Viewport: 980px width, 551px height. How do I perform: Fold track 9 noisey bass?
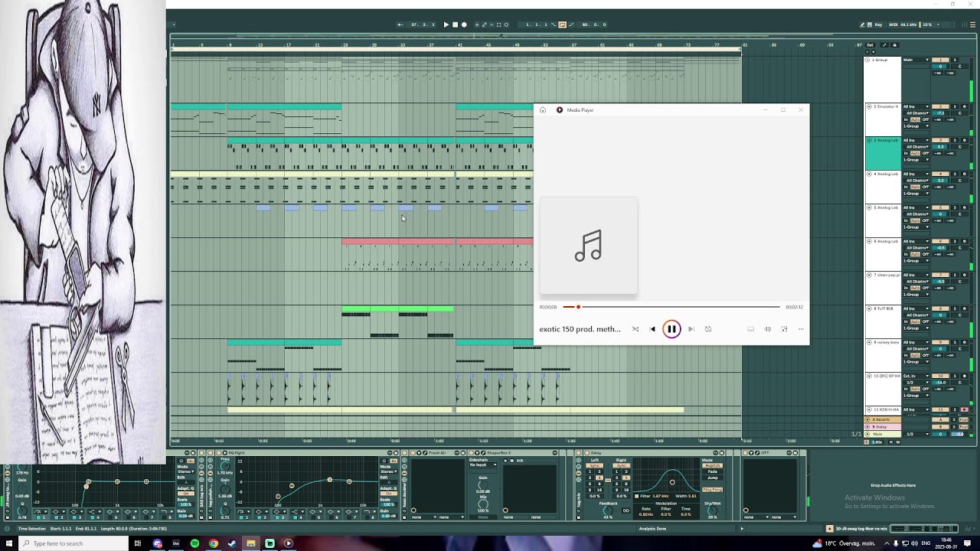(x=868, y=342)
